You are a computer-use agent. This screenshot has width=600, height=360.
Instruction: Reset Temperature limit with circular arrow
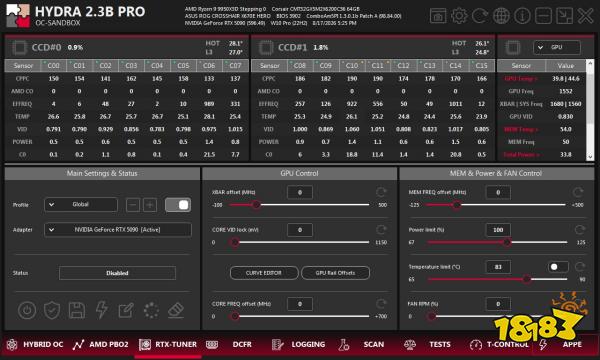(579, 267)
